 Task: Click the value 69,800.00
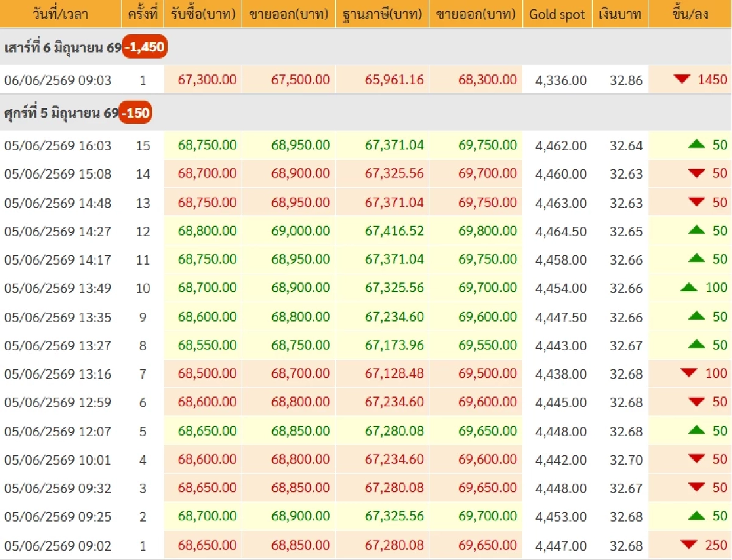(x=487, y=231)
